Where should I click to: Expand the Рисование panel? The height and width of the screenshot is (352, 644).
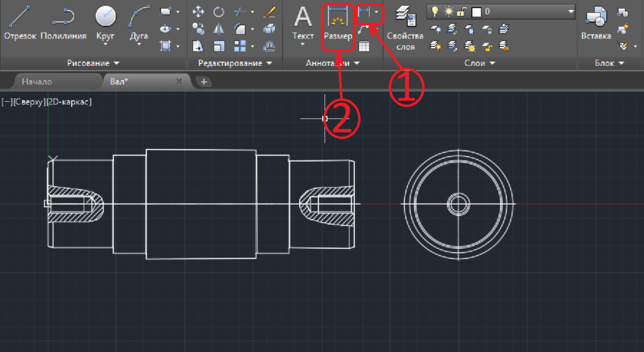93,63
